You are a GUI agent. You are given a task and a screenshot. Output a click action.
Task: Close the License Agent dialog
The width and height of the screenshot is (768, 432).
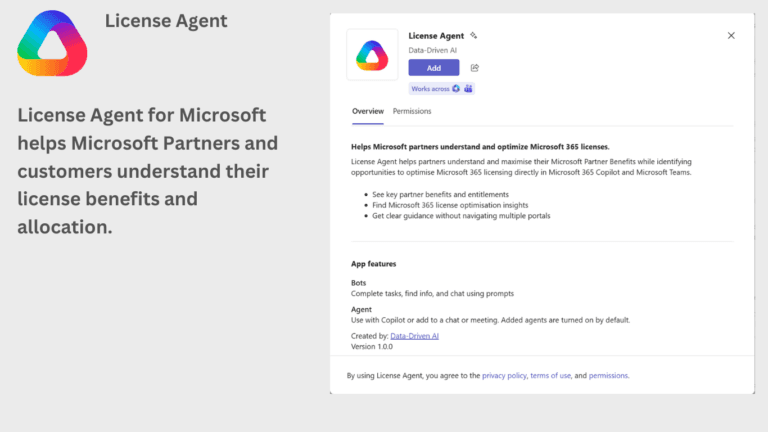point(731,35)
